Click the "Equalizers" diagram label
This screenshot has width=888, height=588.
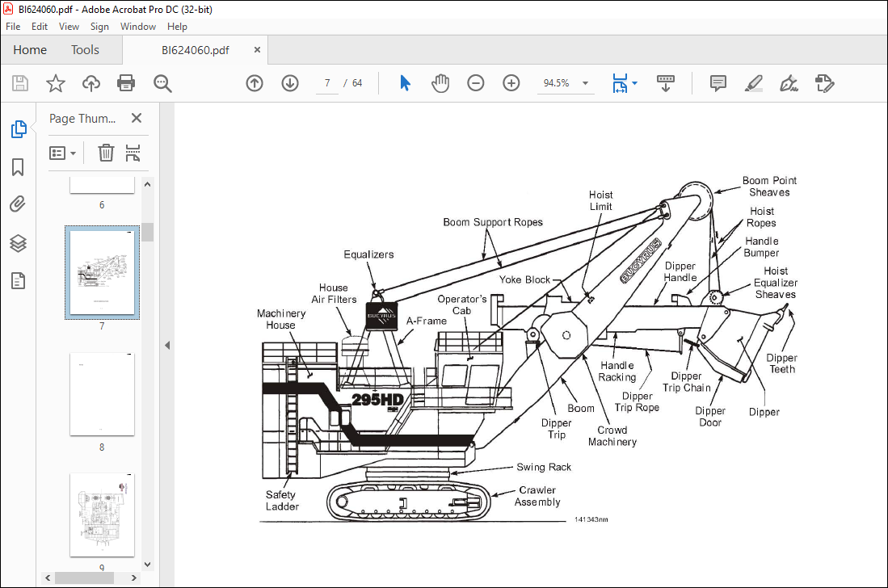(368, 254)
